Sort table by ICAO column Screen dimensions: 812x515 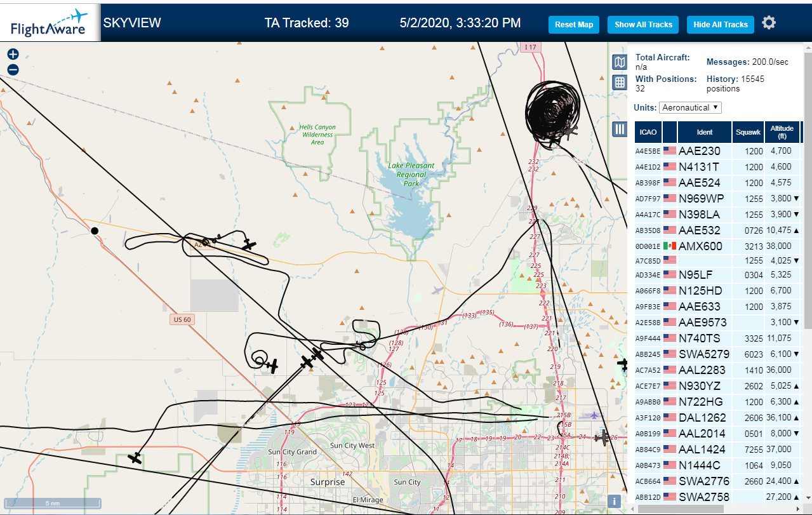[x=648, y=132]
